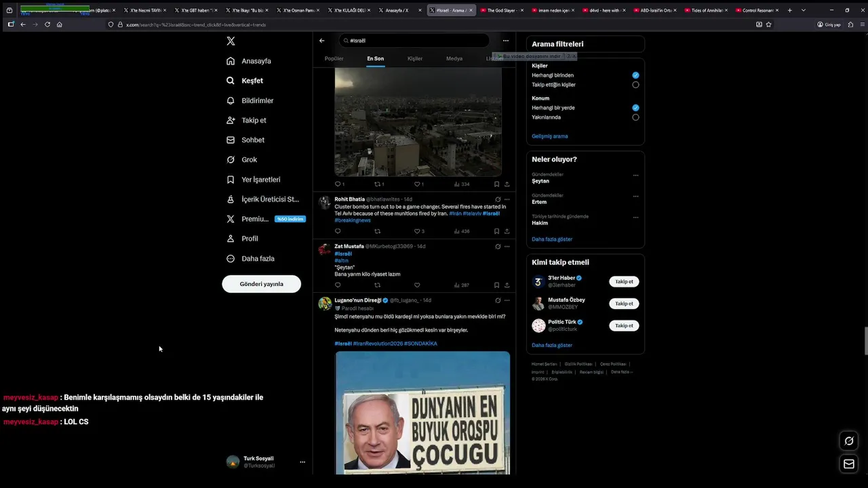
Task: Open Bildirimler notifications
Action: pyautogui.click(x=250, y=100)
